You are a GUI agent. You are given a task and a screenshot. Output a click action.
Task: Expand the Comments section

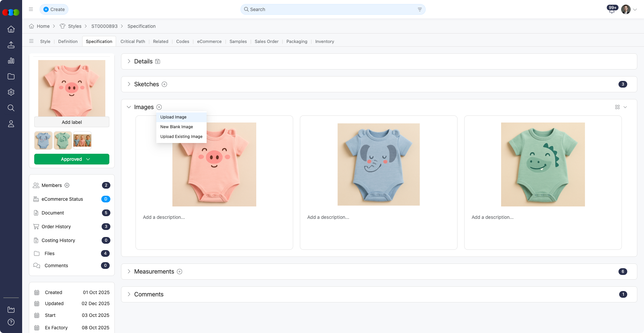(129, 294)
